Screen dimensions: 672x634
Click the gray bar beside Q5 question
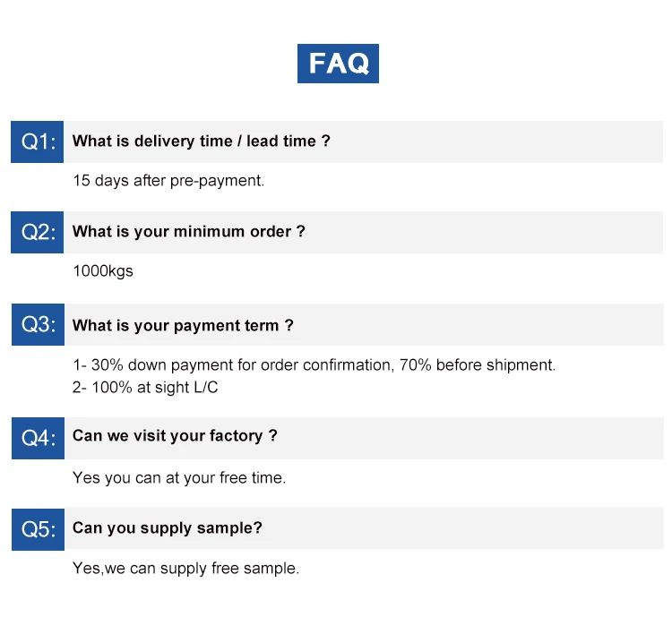point(365,528)
